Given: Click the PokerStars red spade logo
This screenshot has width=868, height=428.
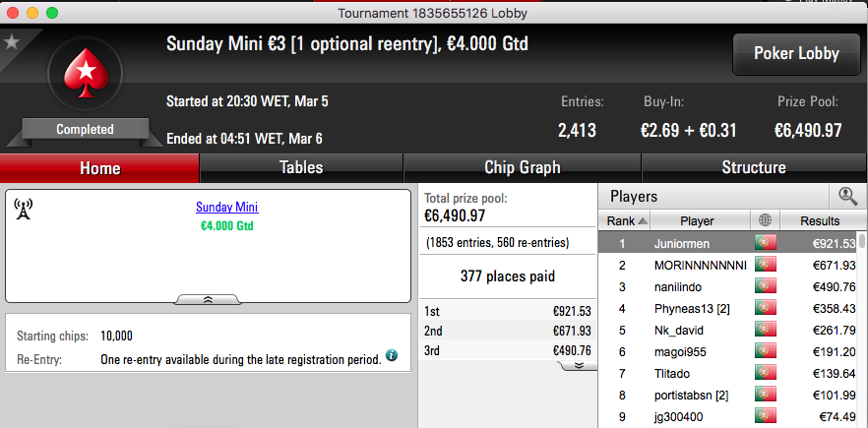Looking at the screenshot, I should pyautogui.click(x=86, y=74).
